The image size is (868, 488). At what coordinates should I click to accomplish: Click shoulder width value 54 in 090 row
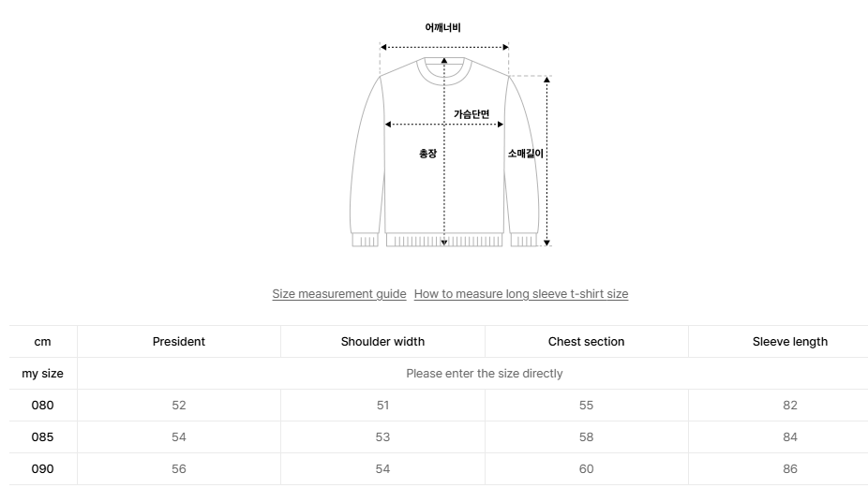tap(382, 469)
